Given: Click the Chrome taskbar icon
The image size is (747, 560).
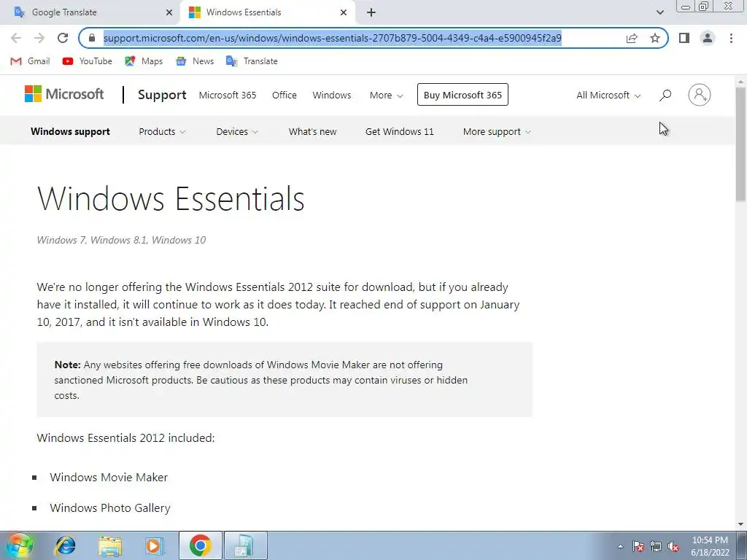Looking at the screenshot, I should pyautogui.click(x=200, y=545).
